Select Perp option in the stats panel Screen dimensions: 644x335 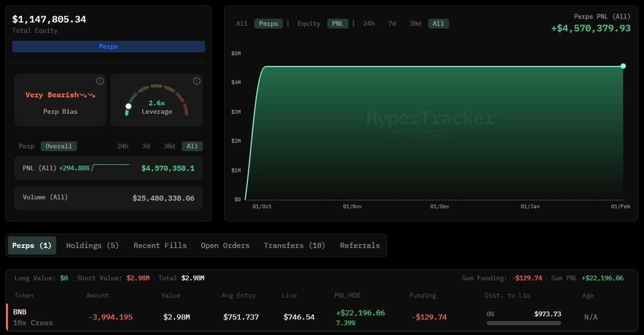[26, 146]
